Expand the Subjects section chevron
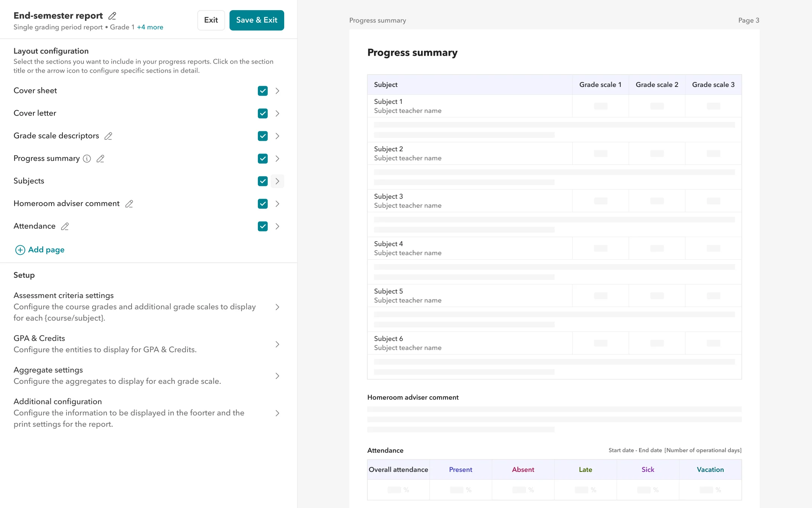The height and width of the screenshot is (508, 812). (x=277, y=181)
